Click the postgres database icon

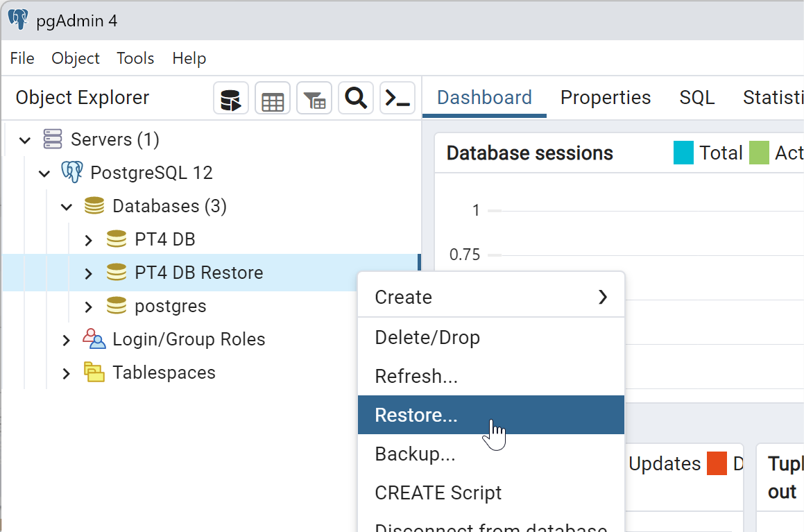pos(117,305)
